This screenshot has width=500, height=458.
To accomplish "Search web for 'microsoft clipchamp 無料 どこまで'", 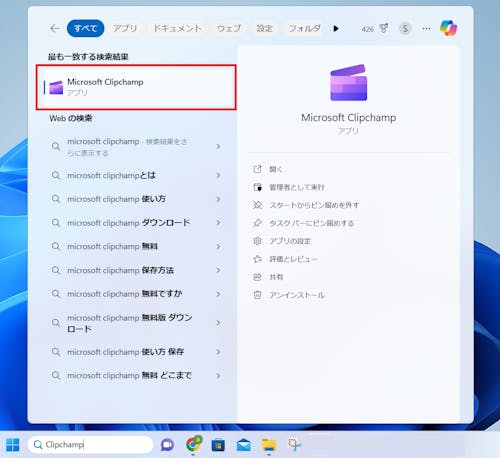I will pos(130,375).
